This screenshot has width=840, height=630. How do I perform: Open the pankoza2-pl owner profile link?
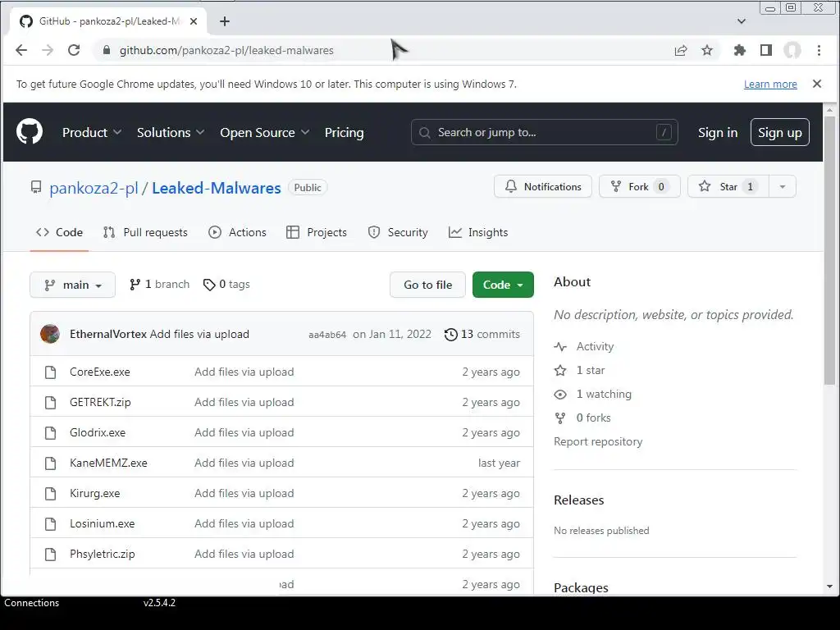94,188
